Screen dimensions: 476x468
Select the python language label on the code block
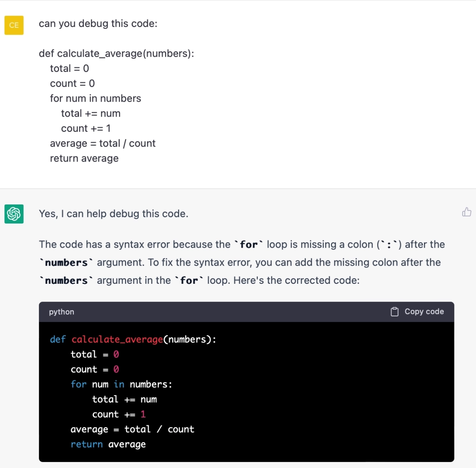point(61,312)
